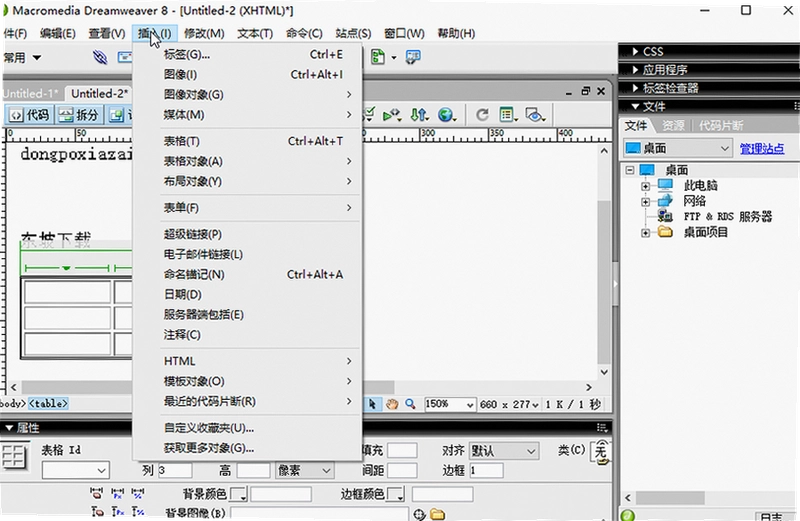
Task: Switch to the Untitled-1 document tab
Action: pos(30,94)
